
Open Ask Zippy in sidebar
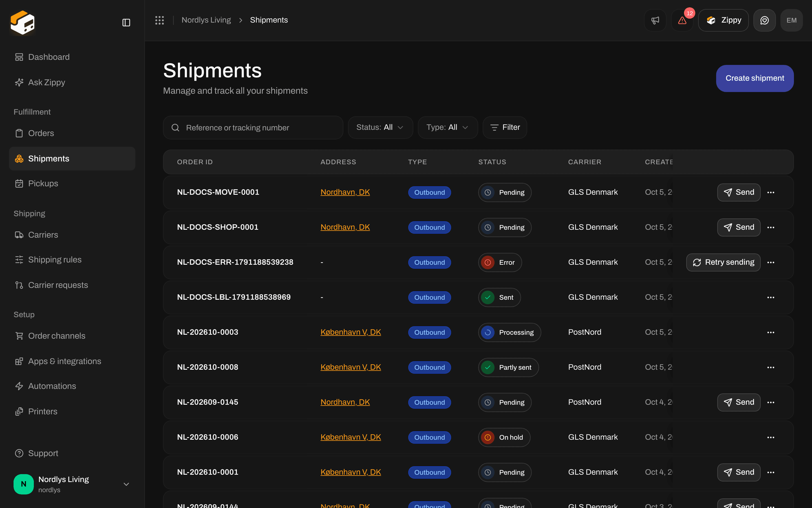[x=72, y=82]
